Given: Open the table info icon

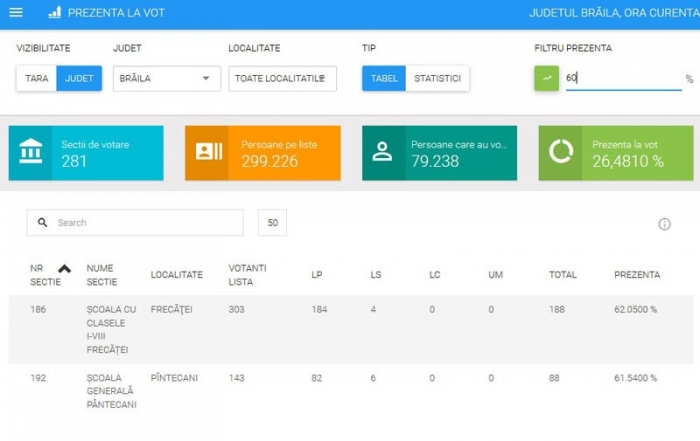Looking at the screenshot, I should coord(664,224).
